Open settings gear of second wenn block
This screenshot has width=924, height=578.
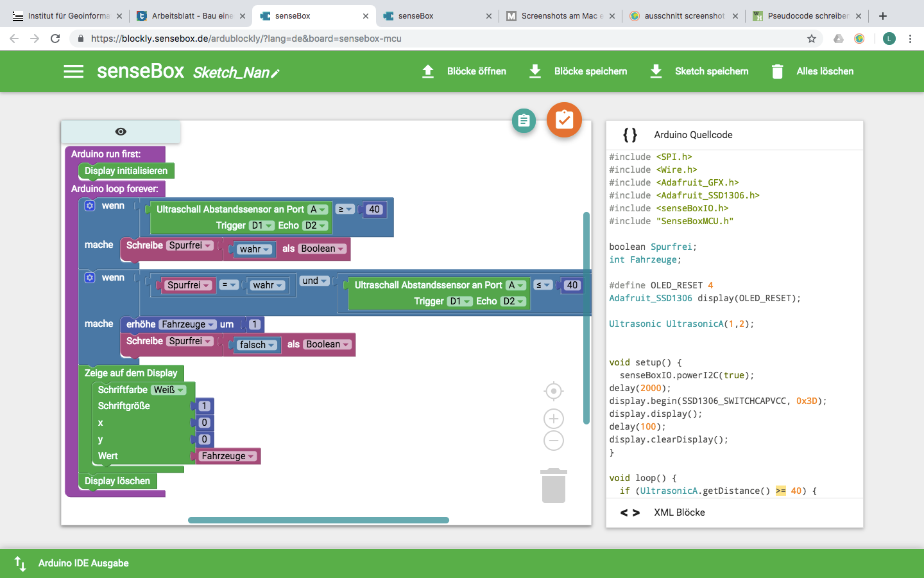[x=90, y=277]
